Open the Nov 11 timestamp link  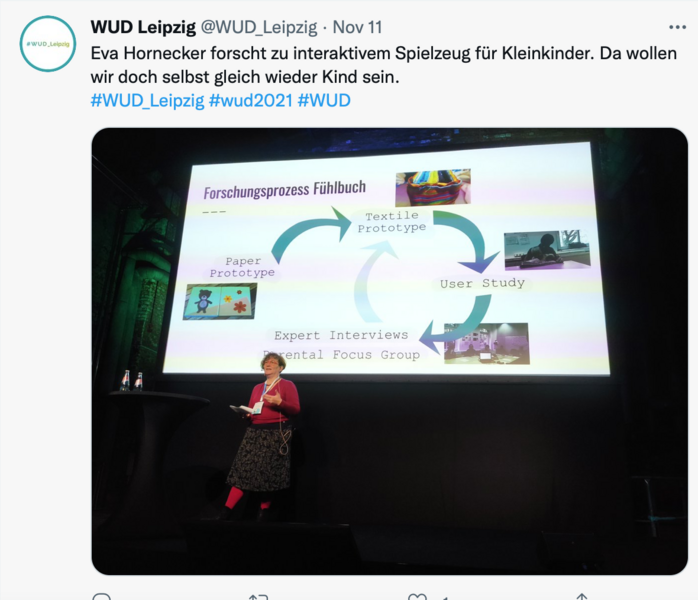click(x=357, y=27)
